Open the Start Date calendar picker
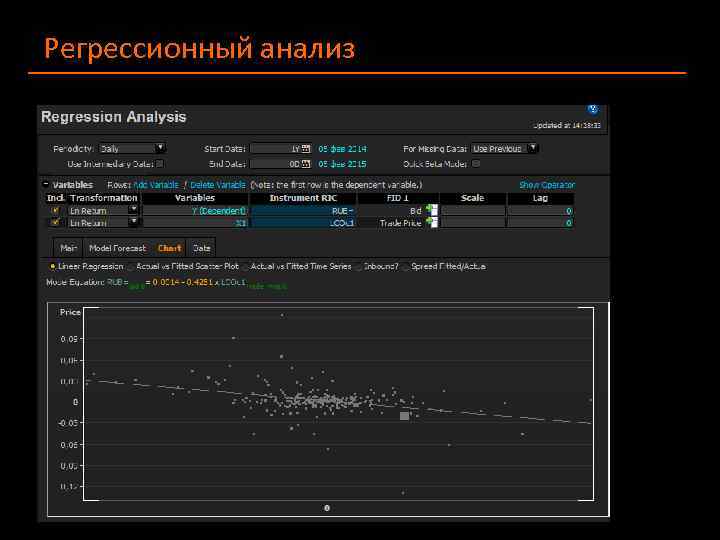This screenshot has height=540, width=720. click(306, 149)
